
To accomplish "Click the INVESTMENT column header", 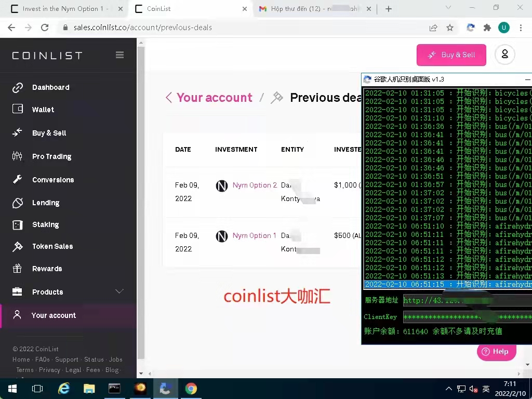I will point(236,150).
